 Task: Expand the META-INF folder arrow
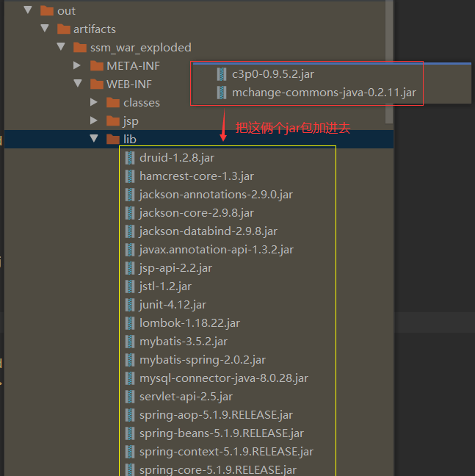tap(77, 65)
